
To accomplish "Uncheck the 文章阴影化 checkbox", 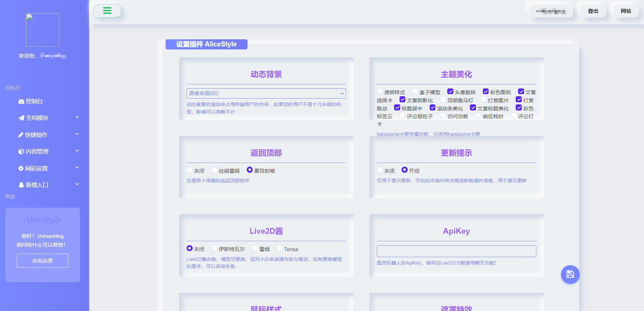I will (x=402, y=99).
